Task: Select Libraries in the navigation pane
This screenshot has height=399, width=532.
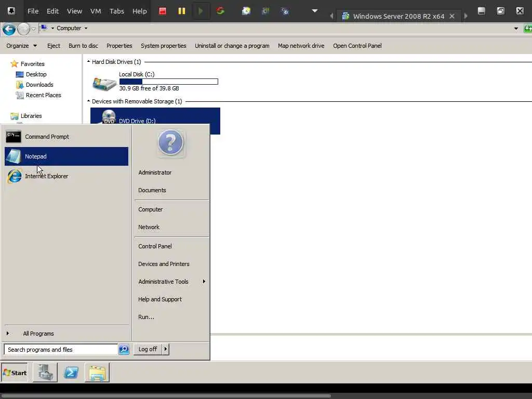Action: point(31,116)
